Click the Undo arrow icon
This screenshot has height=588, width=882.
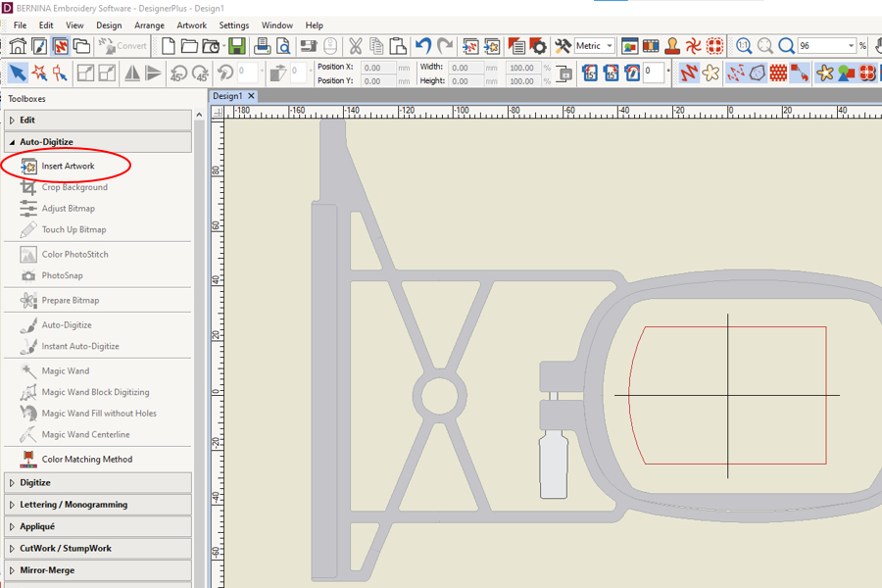point(423,46)
